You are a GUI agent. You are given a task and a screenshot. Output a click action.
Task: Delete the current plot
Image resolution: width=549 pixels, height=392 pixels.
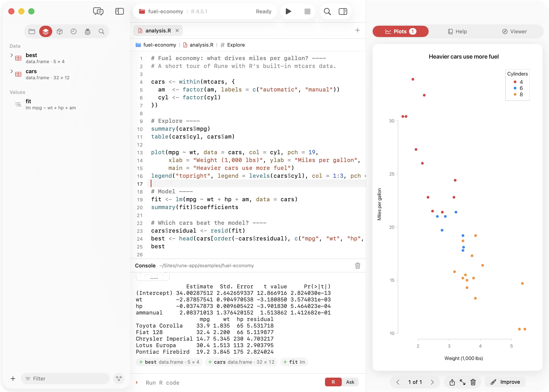point(473,382)
